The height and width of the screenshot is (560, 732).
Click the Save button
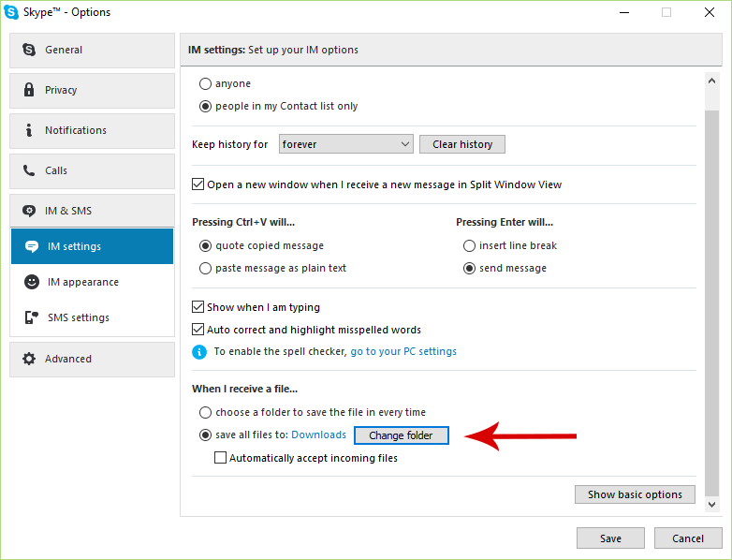tap(610, 538)
